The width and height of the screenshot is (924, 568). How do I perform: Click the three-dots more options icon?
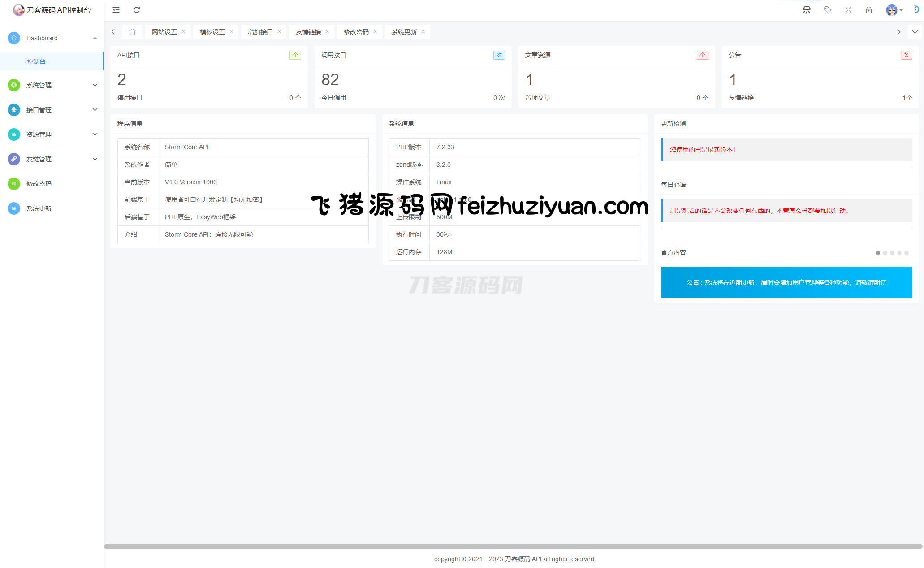(x=916, y=9)
